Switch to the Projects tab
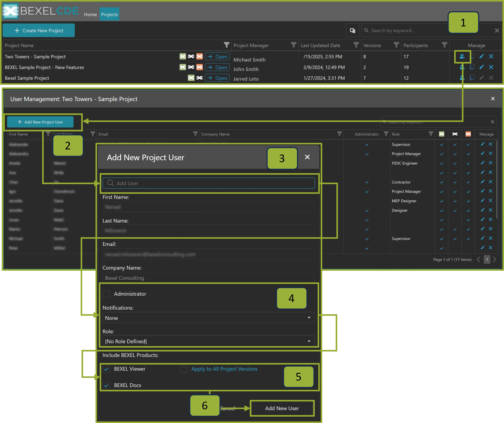This screenshot has height=423, width=504. pos(109,15)
